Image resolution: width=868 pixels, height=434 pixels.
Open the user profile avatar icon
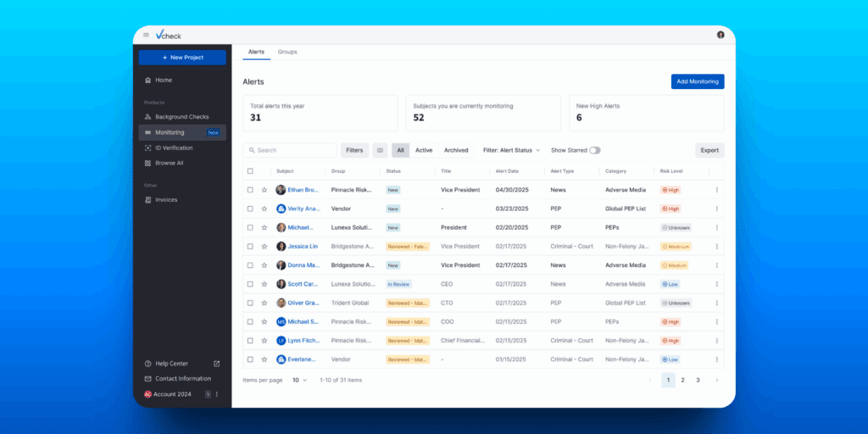click(721, 35)
